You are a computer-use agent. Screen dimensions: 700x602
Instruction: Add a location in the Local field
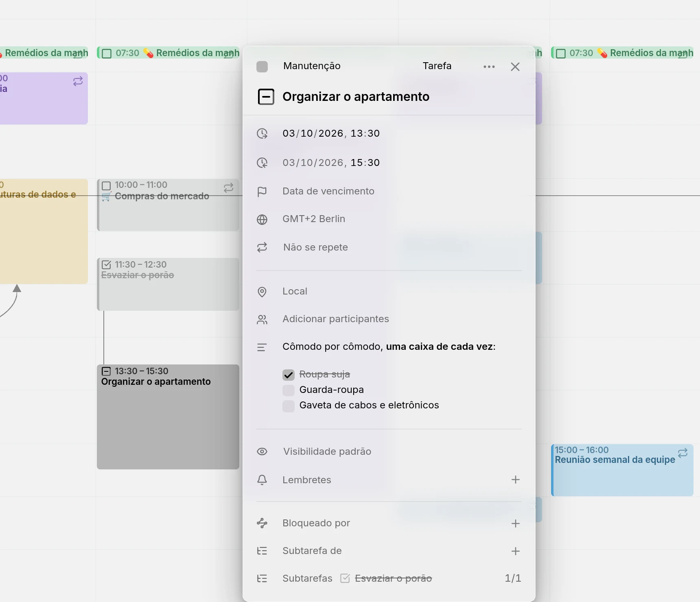pyautogui.click(x=295, y=291)
